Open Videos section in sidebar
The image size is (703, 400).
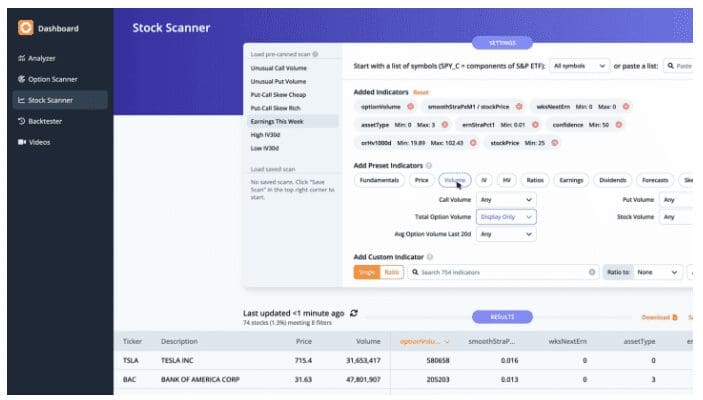[40, 142]
